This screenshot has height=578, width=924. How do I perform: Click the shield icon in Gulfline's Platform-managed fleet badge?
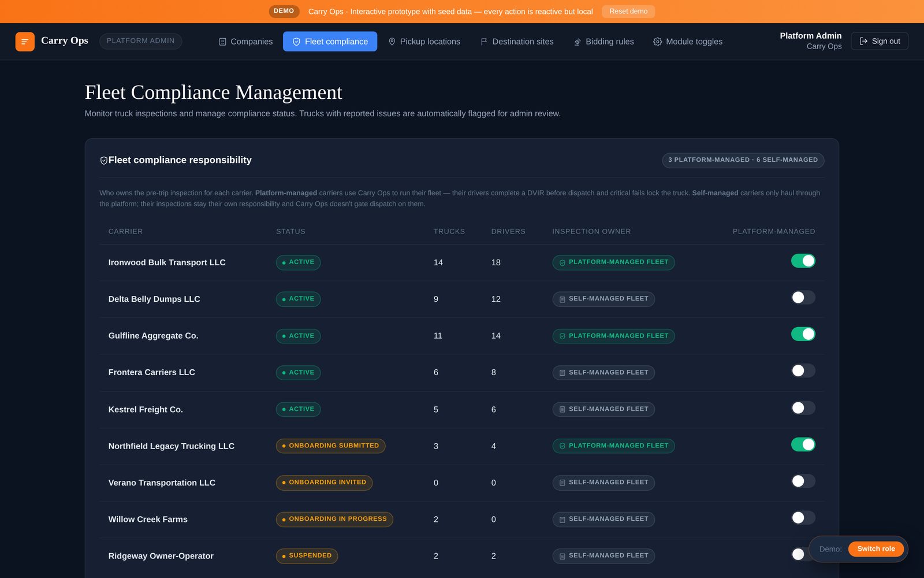click(x=562, y=336)
